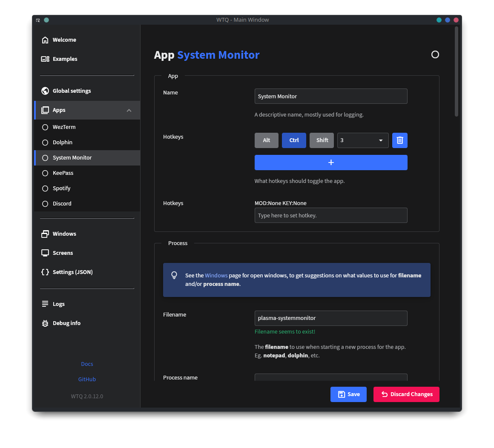The width and height of the screenshot is (494, 448).
Task: Open the Spotify app settings
Action: [x=87, y=188]
